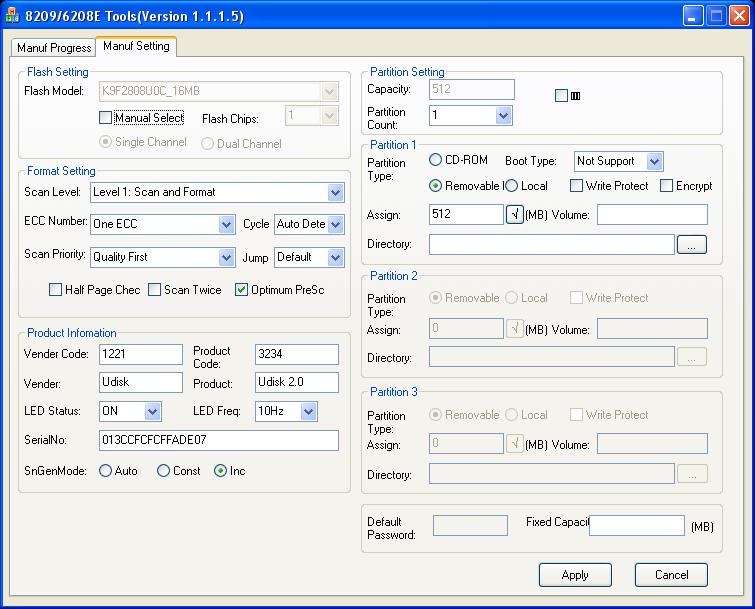The image size is (755, 609).
Task: Expand the Boot Type dropdown
Action: (653, 161)
